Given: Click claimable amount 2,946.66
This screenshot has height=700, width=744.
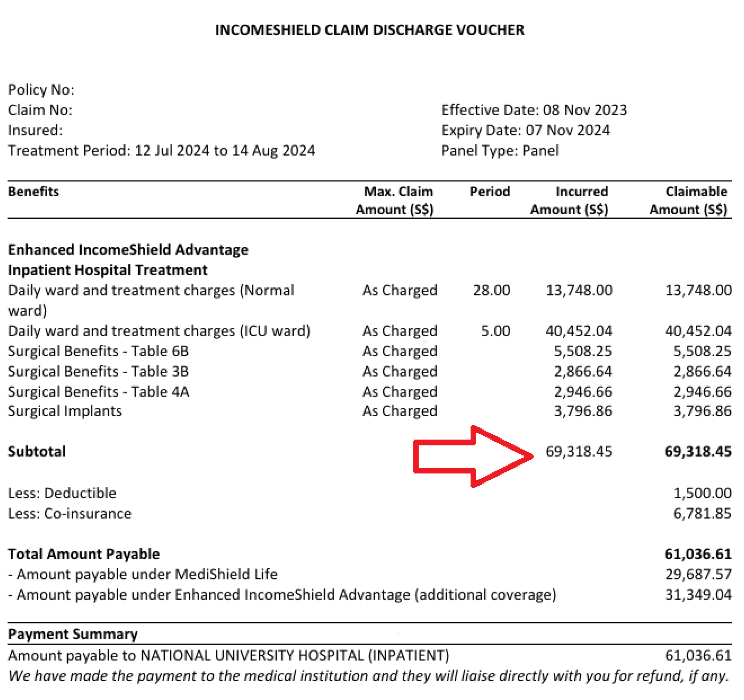Looking at the screenshot, I should click(702, 392).
